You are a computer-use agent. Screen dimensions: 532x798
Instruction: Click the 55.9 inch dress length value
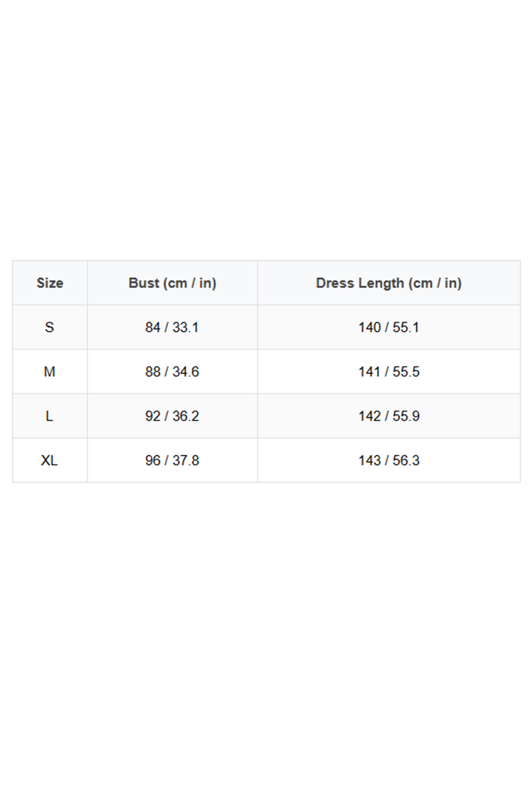(406, 416)
